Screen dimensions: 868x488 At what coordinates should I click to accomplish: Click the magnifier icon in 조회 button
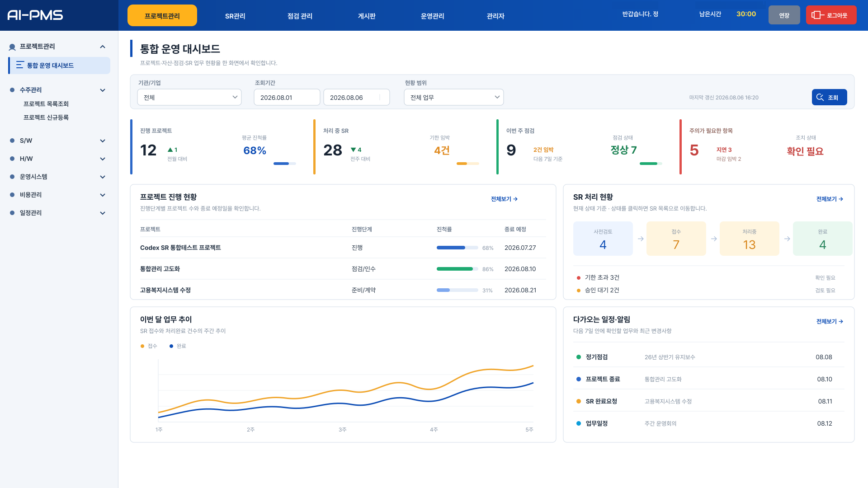(x=820, y=97)
